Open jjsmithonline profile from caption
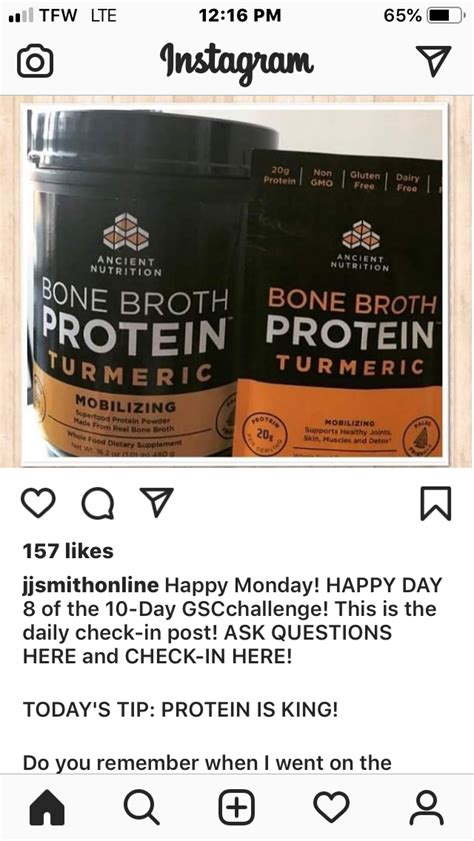Screen dimensions: 474x841 click(x=91, y=585)
